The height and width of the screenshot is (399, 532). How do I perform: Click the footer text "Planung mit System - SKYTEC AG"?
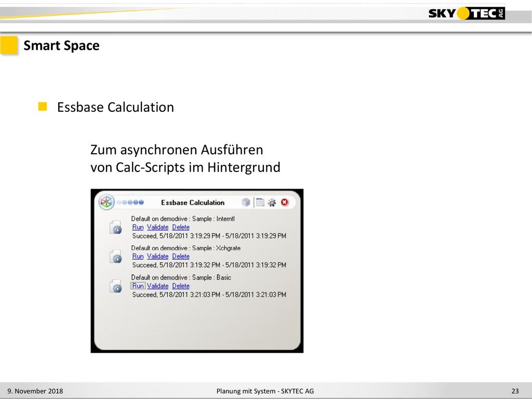pos(265,391)
